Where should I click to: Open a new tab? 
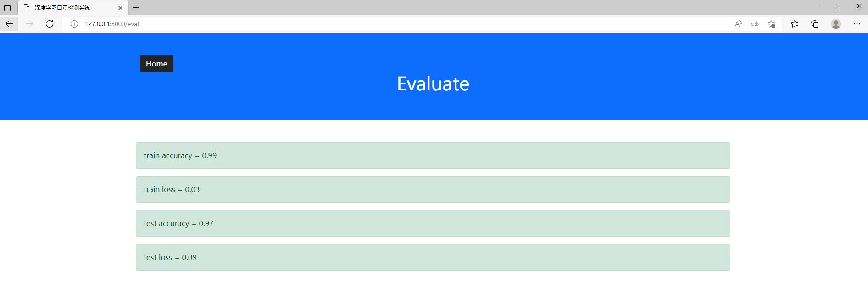point(136,8)
